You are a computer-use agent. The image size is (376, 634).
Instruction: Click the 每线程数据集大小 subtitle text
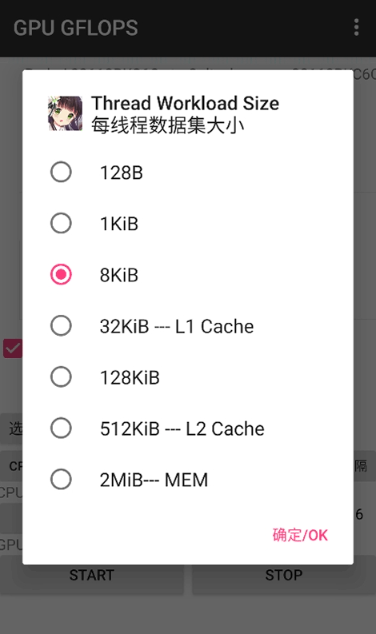click(x=167, y=125)
